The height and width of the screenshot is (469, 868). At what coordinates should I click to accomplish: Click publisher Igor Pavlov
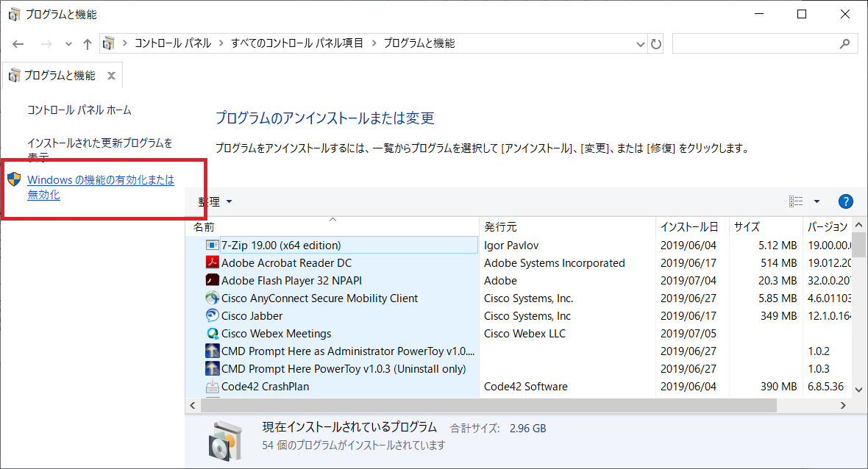point(511,245)
